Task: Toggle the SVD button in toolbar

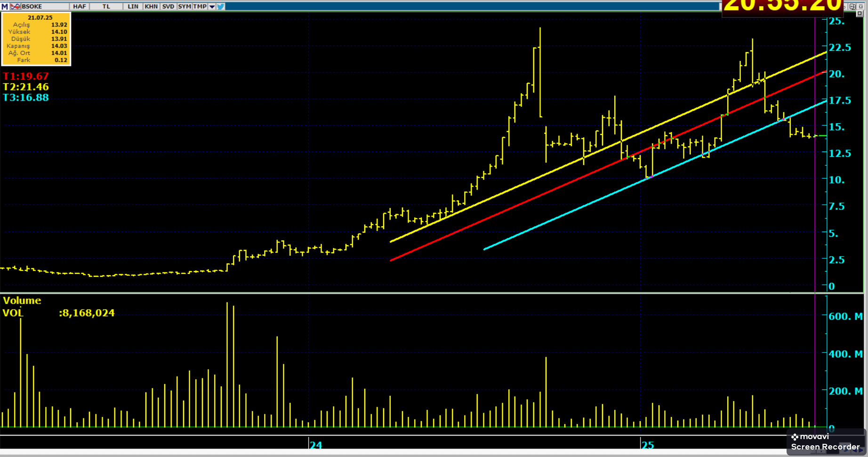Action: click(x=168, y=7)
